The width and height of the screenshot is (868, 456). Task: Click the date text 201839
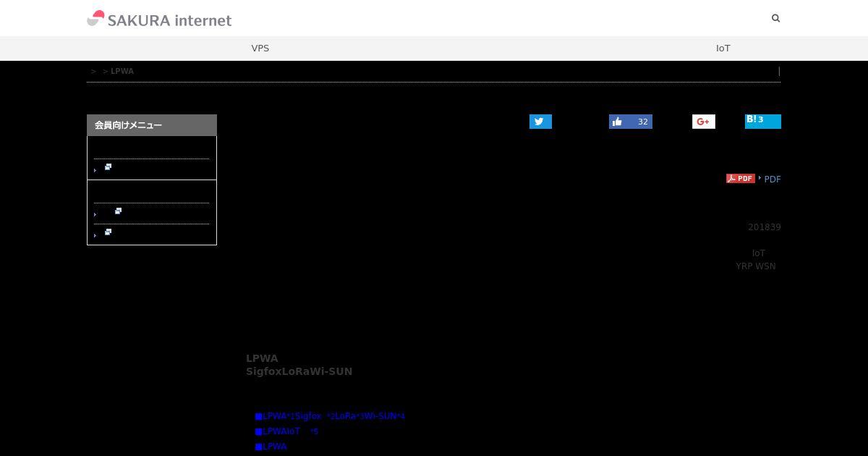point(765,227)
